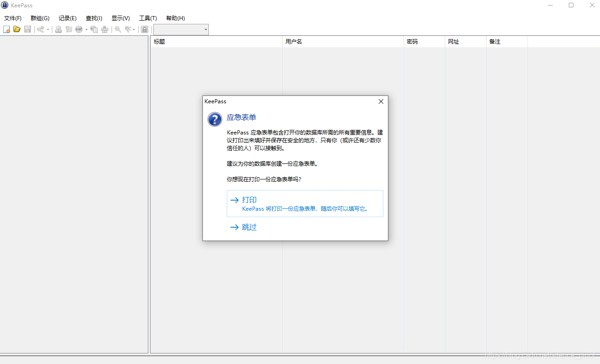
Task: Sort by the 备注 column header
Action: (507, 41)
